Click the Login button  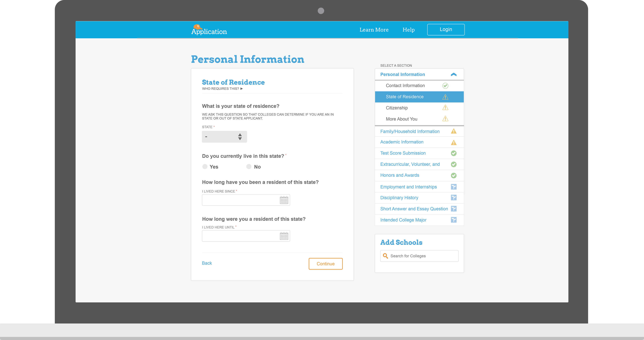coord(446,30)
